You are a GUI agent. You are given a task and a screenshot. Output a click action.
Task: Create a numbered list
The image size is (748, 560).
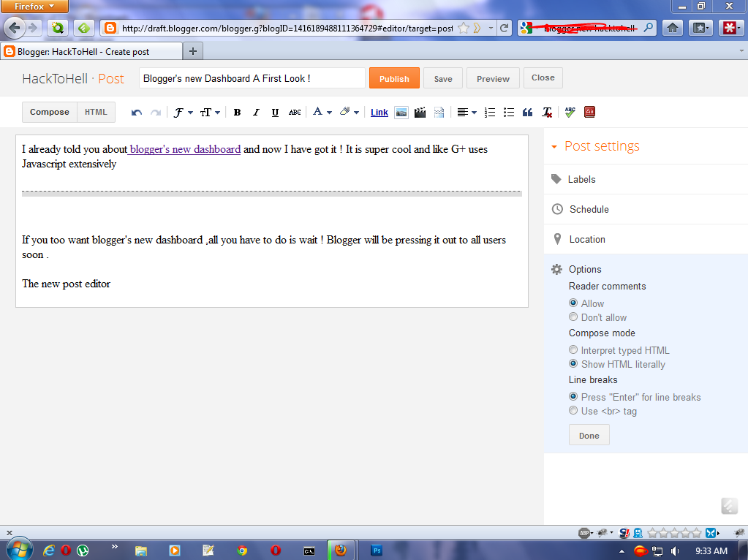[x=489, y=113]
